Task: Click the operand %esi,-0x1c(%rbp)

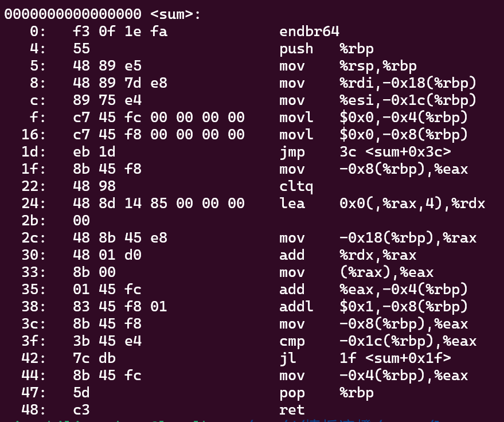Action: [408, 100]
